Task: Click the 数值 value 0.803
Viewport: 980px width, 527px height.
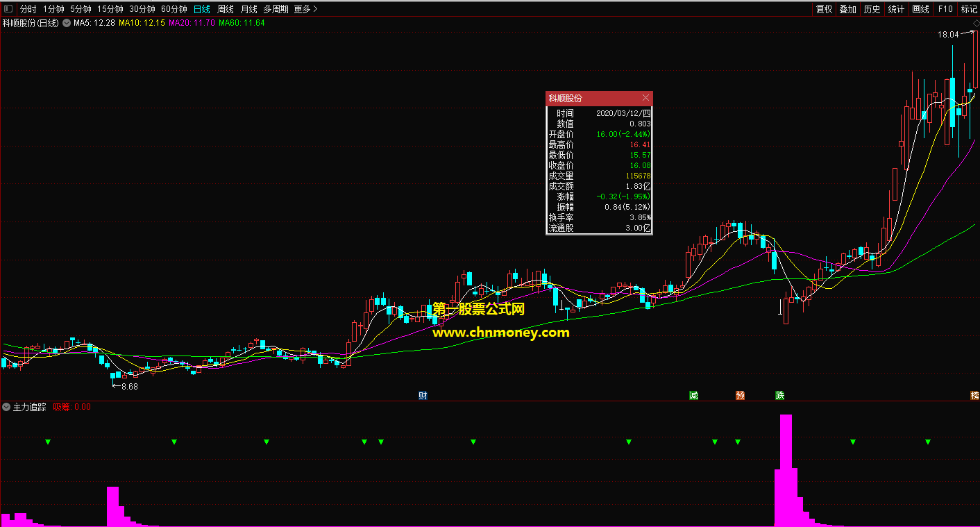Action: 640,124
